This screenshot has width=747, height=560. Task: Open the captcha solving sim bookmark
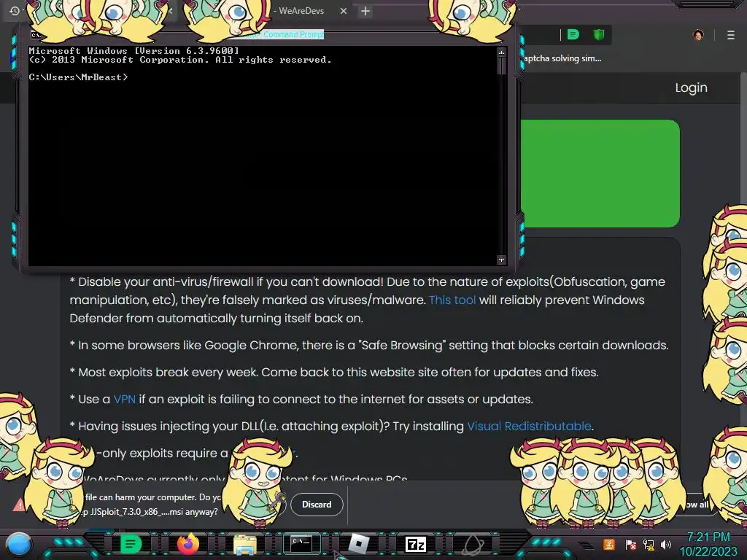coord(562,58)
